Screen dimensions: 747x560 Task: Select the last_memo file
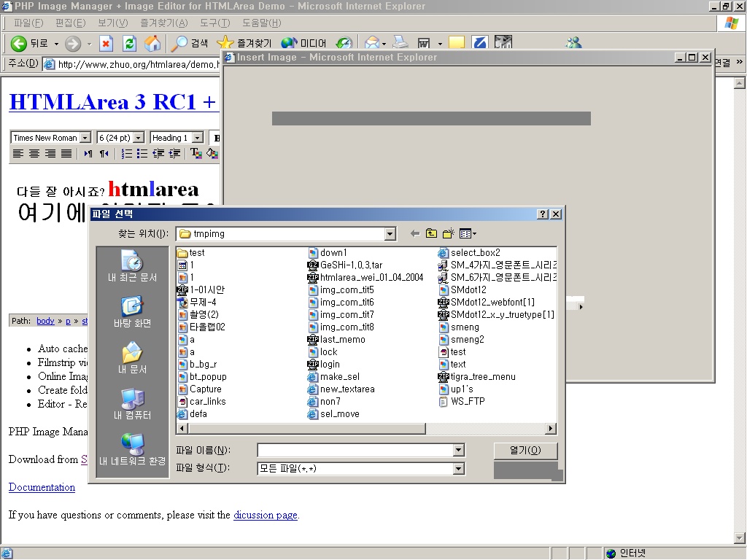[336, 339]
